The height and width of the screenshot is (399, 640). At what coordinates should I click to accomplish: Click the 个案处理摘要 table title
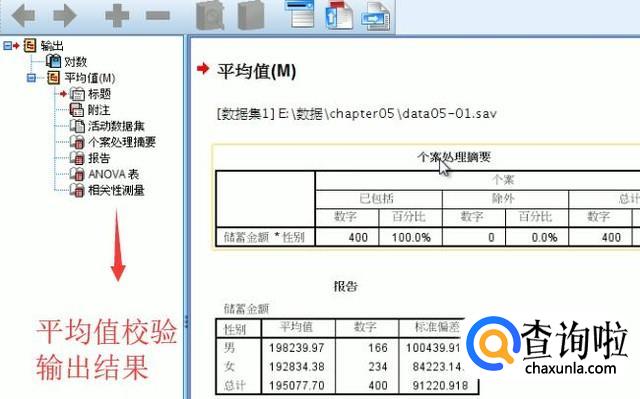tap(453, 157)
